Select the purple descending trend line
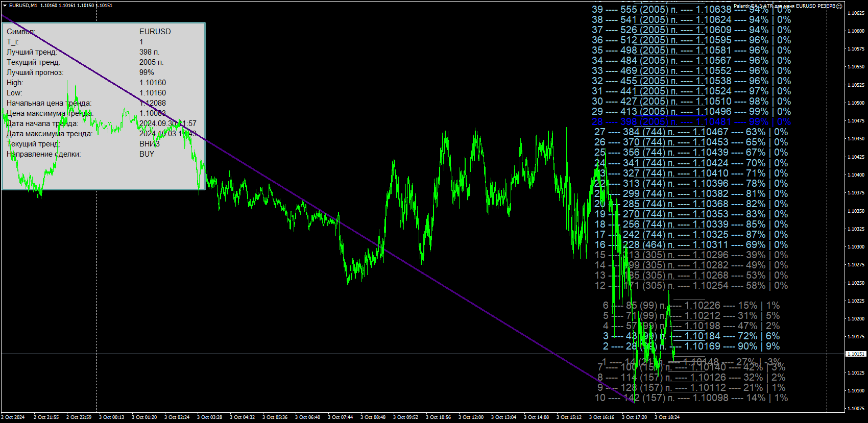 click(317, 208)
